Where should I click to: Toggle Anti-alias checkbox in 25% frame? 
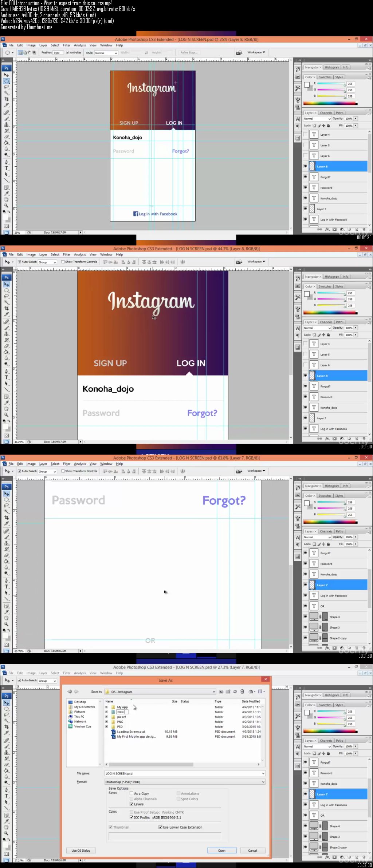point(68,52)
